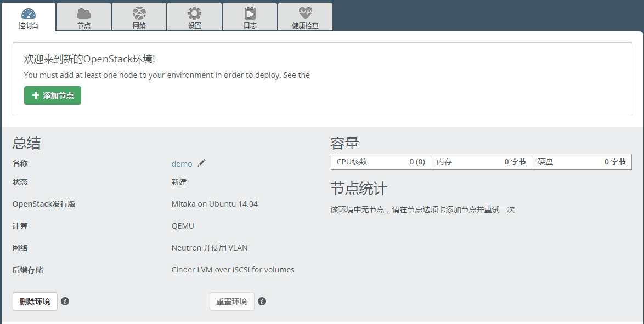Click the CPU核数 capacity cell
This screenshot has width=644, height=324.
click(381, 162)
